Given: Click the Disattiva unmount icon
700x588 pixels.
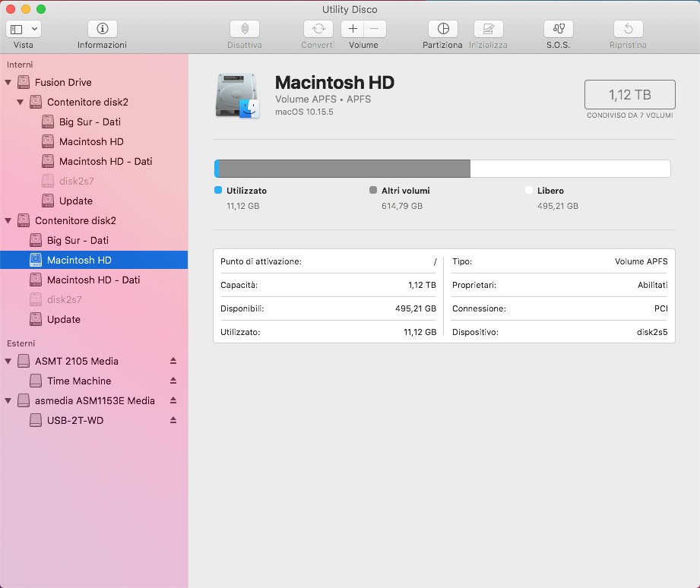Looking at the screenshot, I should (x=244, y=29).
